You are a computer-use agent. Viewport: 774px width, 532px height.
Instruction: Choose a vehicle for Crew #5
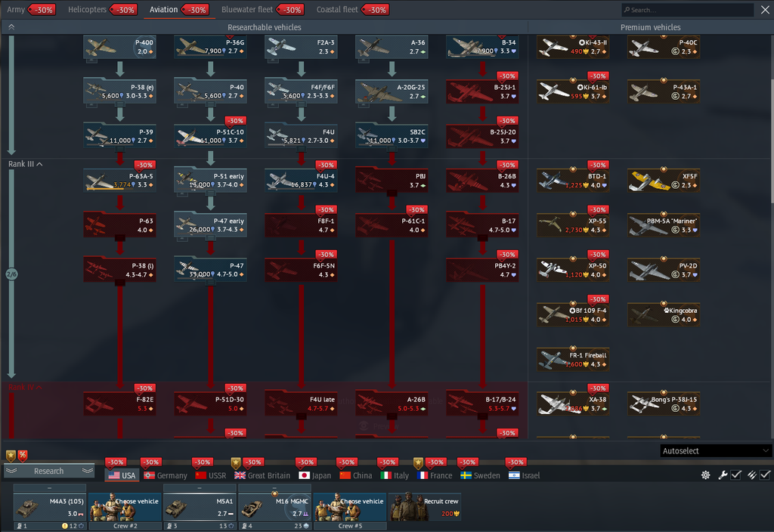click(x=350, y=507)
